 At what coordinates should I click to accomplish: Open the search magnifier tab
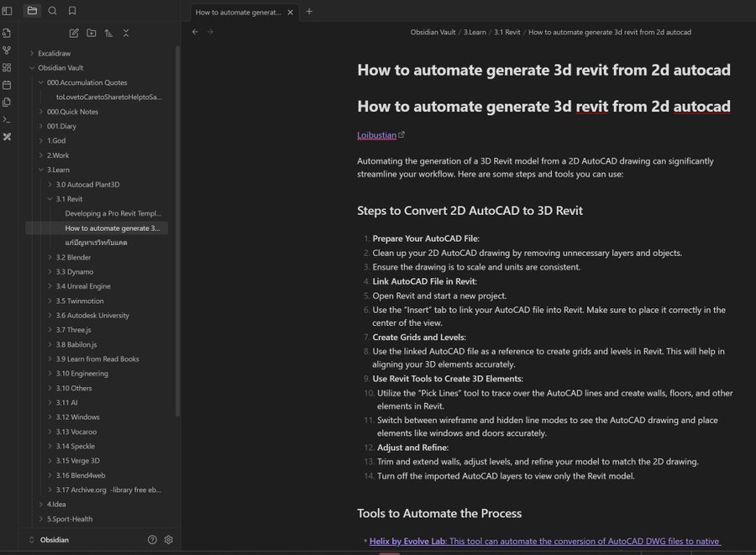click(52, 11)
